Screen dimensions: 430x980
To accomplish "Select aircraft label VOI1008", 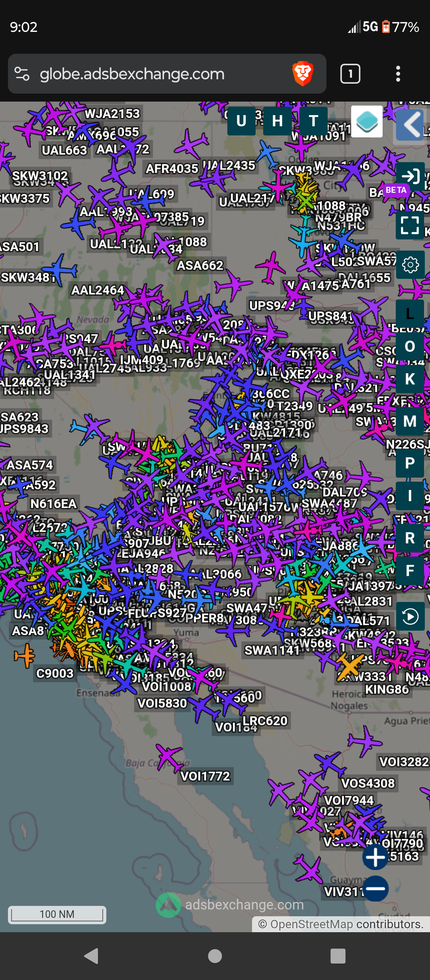I will click(167, 686).
